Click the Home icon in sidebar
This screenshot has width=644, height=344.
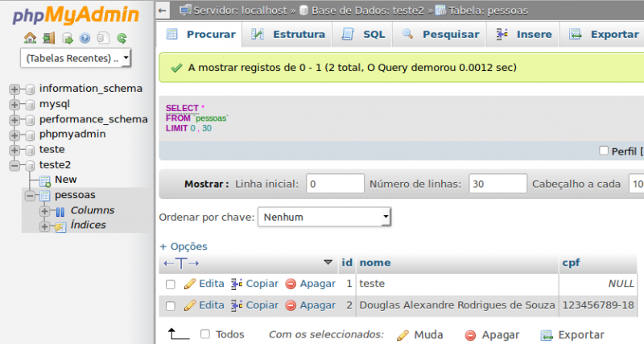click(30, 37)
